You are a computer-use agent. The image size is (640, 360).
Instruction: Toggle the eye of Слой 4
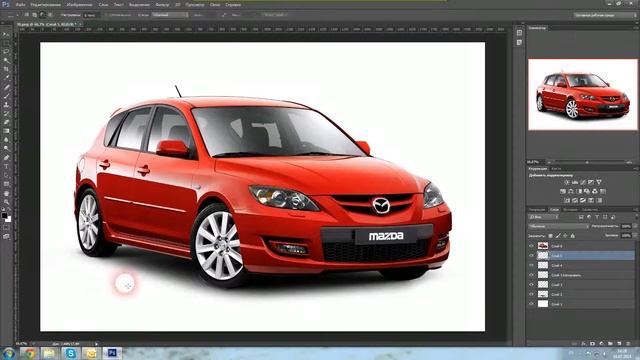531,265
